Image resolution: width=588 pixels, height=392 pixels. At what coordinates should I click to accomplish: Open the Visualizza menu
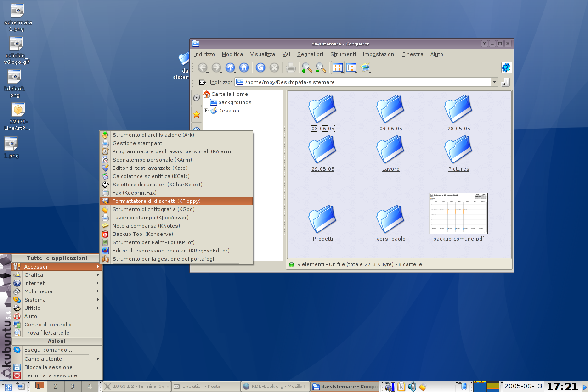[x=262, y=54]
